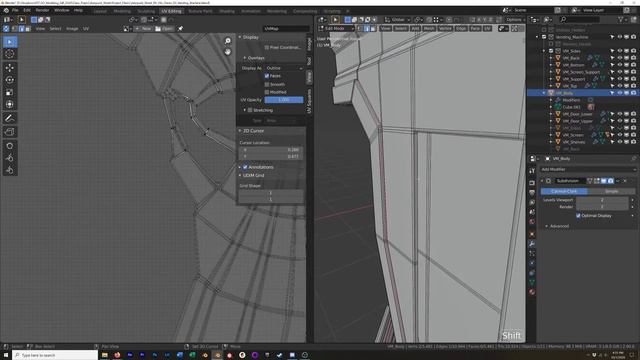The height and width of the screenshot is (360, 640).
Task: Select the Simple subdivision button
Action: pyautogui.click(x=611, y=191)
